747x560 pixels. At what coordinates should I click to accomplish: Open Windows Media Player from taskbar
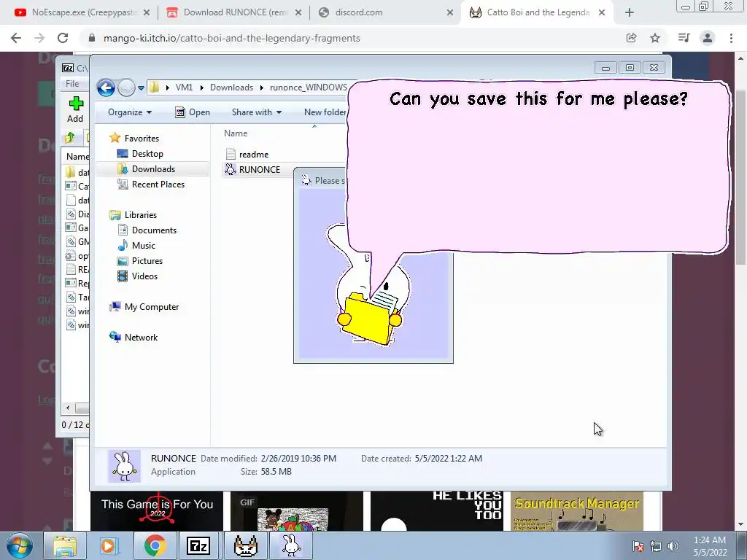109,545
